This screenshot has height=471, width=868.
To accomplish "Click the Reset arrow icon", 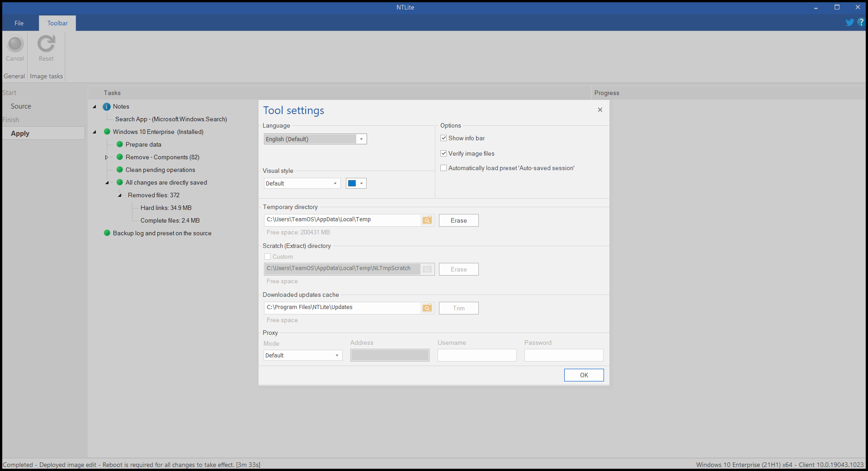I will pos(46,44).
